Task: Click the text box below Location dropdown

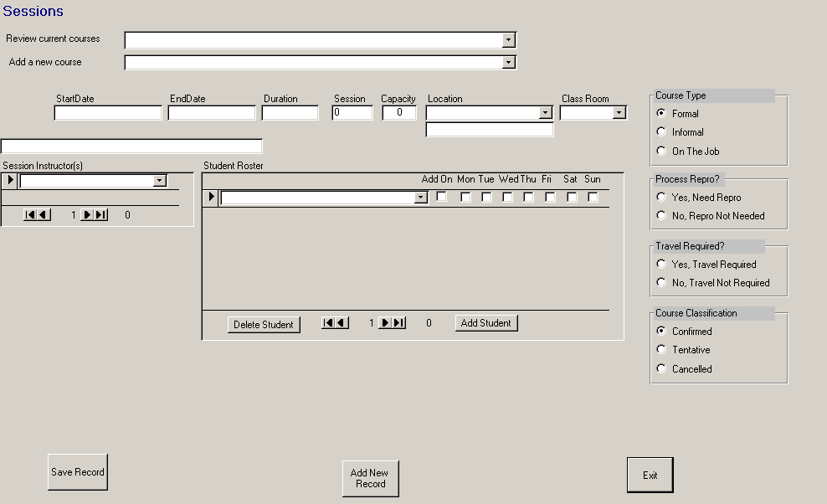Action: [490, 130]
